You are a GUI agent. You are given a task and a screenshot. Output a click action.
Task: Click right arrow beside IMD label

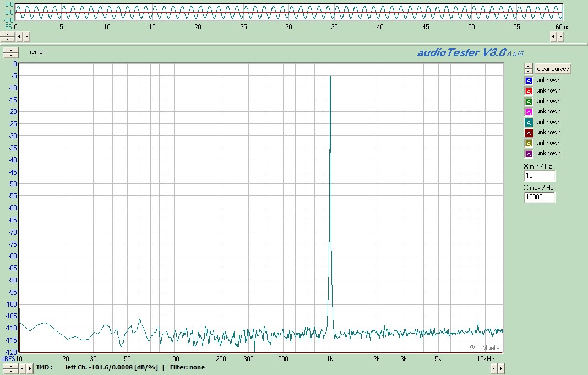click(29, 368)
